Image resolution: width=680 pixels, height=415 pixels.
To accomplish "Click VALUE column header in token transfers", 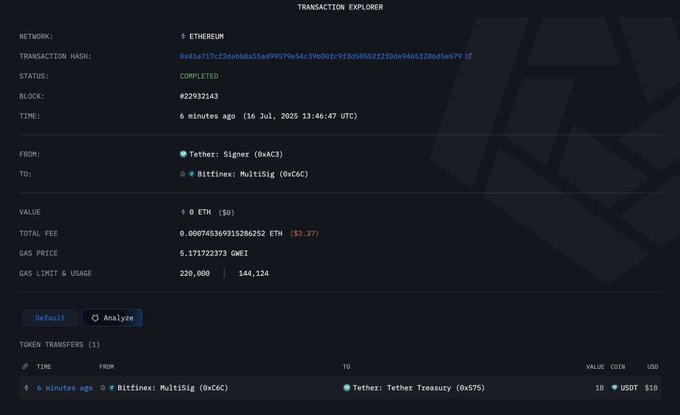I will pos(595,367).
